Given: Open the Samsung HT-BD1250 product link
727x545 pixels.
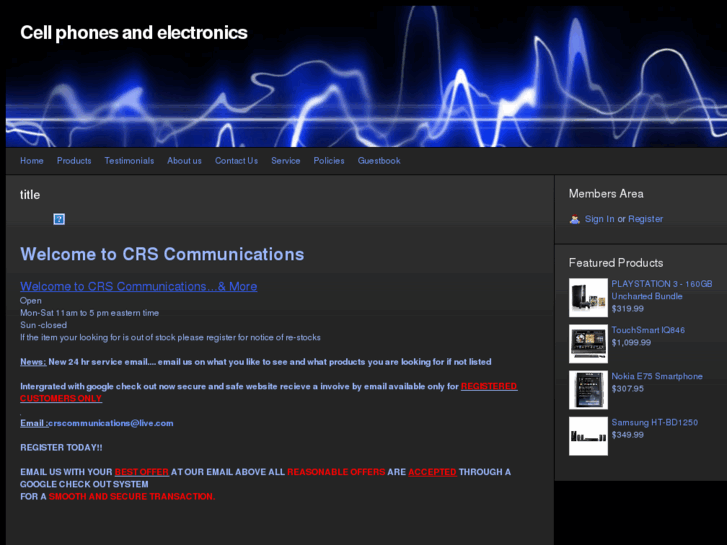Looking at the screenshot, I should pos(654,422).
